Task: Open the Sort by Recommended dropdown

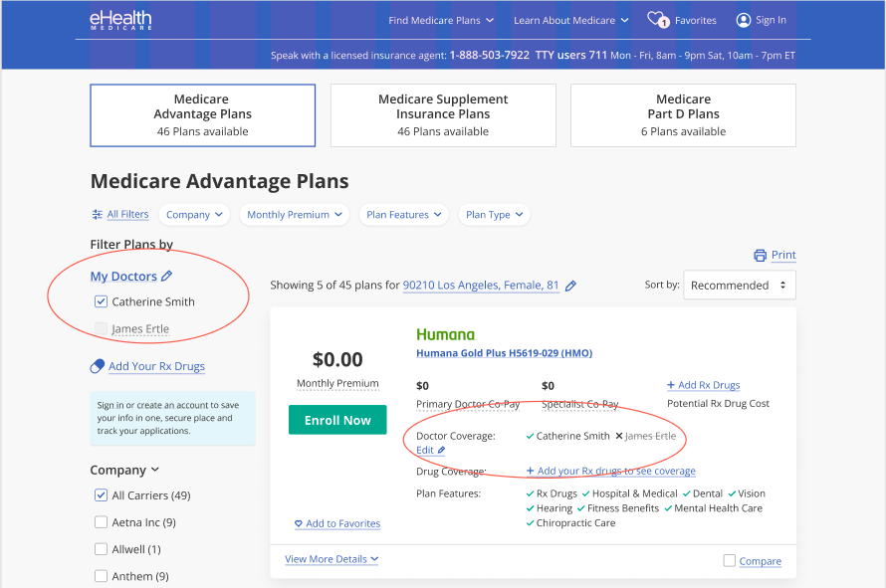Action: [739, 286]
